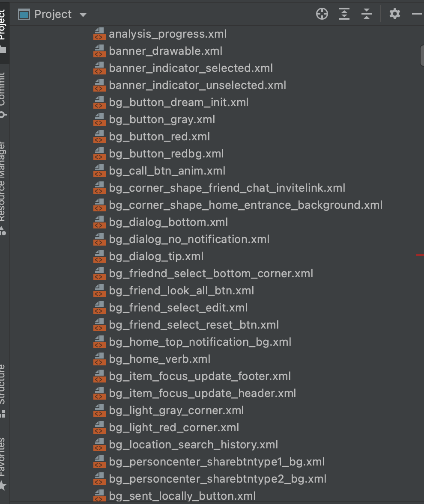Click the XML icon beside bg_location_search_history.xml
Viewport: 424px width, 504px height.
pyautogui.click(x=99, y=445)
